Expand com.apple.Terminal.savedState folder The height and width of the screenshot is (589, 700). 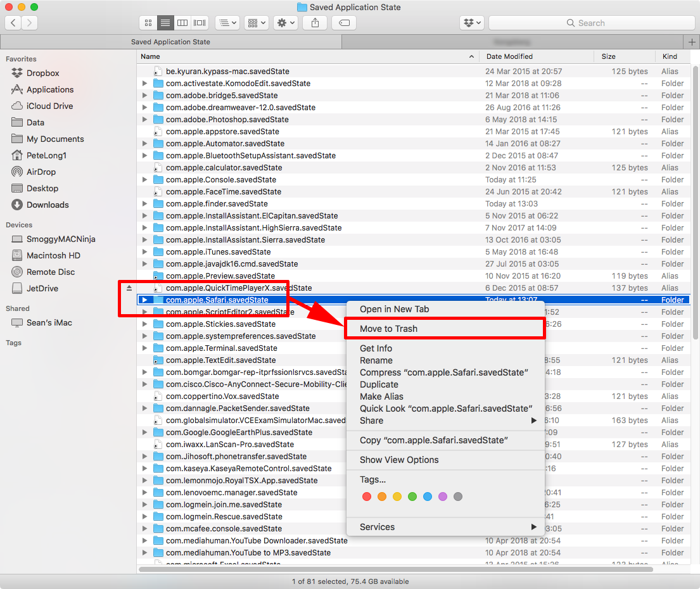144,348
